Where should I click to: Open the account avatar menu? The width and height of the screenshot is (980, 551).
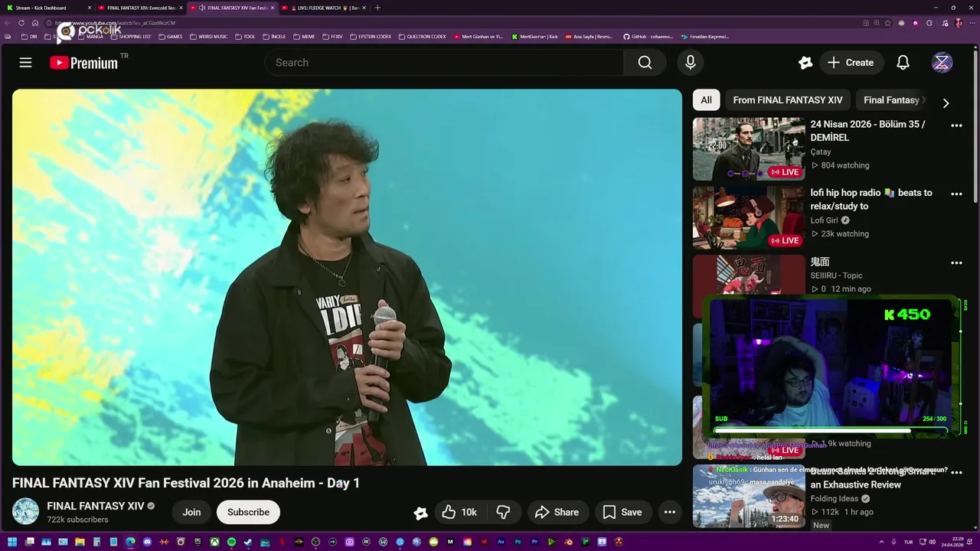point(942,63)
